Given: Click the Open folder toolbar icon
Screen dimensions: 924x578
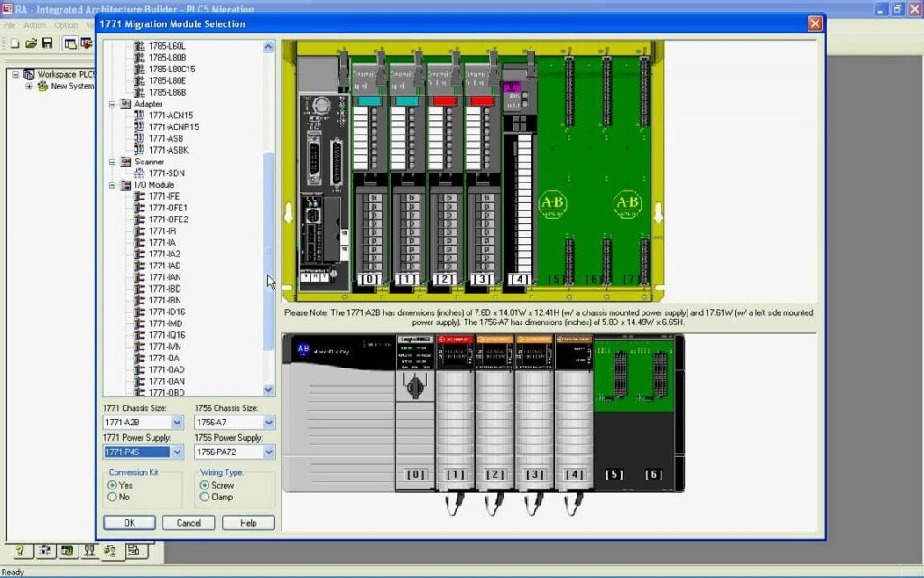Looking at the screenshot, I should (x=32, y=43).
